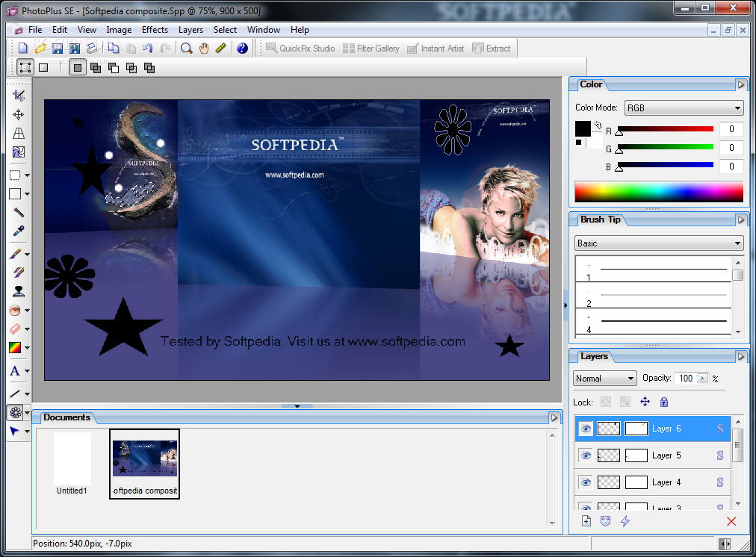
Task: Select the Paintbrush tool
Action: 16,254
